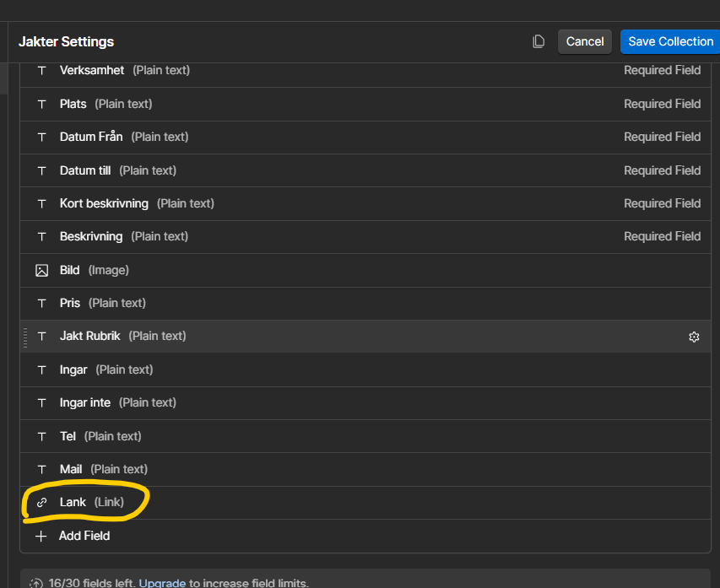
Task: Click the duplicate collection icon in the header
Action: (x=539, y=40)
